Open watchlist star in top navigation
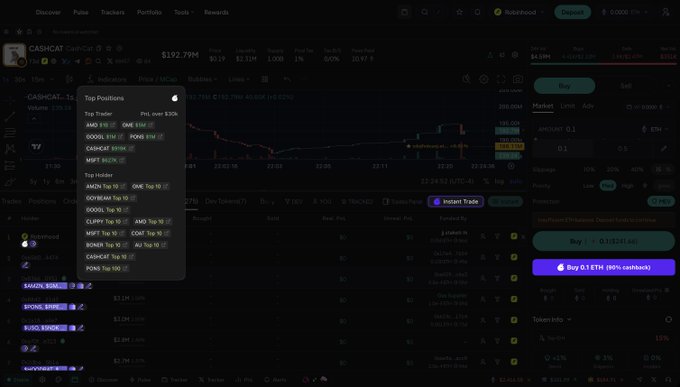This screenshot has height=387, width=680. [x=459, y=12]
